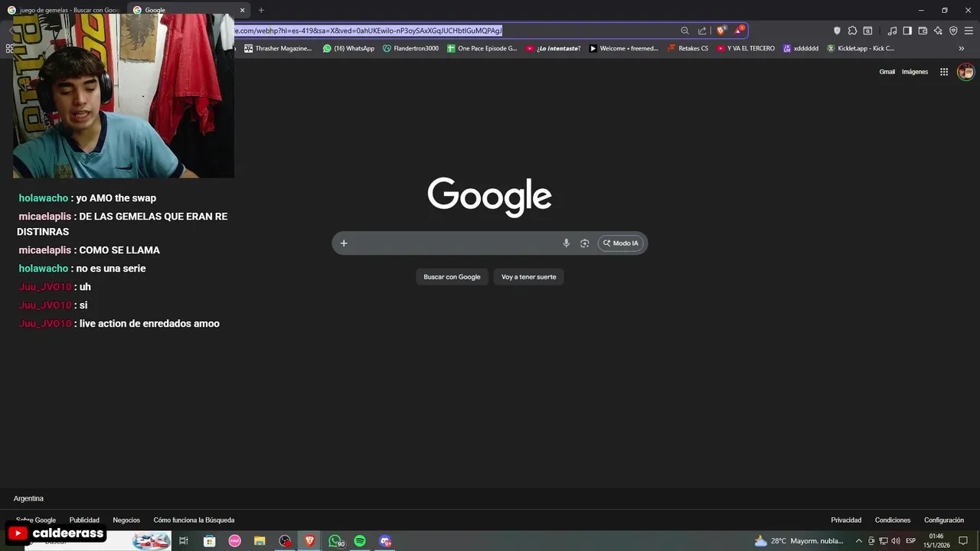The height and width of the screenshot is (551, 980).
Task: Open the Brave VPN shield icon
Action: tap(953, 31)
